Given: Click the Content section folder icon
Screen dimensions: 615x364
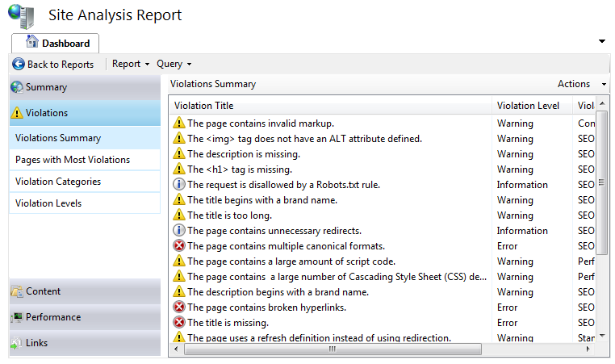Looking at the screenshot, I should tap(17, 291).
